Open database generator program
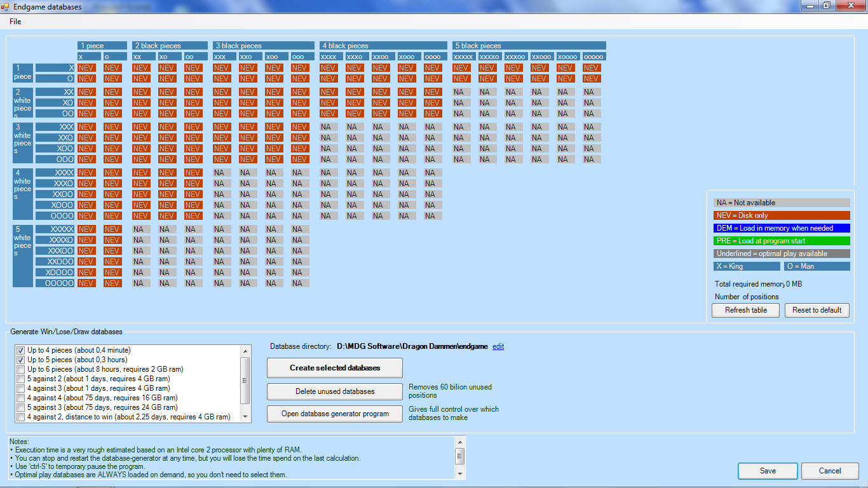This screenshot has height=488, width=868. pyautogui.click(x=335, y=414)
